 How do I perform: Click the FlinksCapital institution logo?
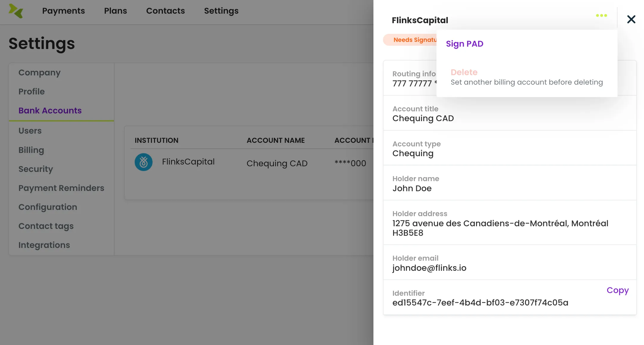click(x=144, y=162)
